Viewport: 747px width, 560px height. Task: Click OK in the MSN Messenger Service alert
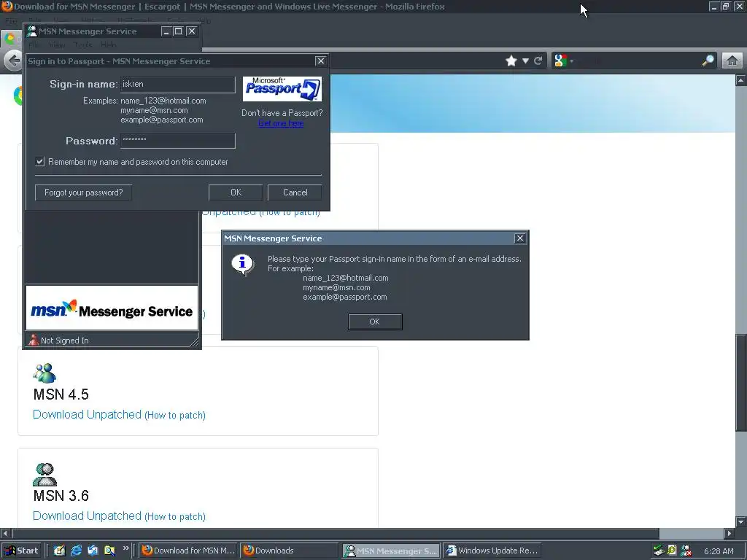pyautogui.click(x=375, y=322)
